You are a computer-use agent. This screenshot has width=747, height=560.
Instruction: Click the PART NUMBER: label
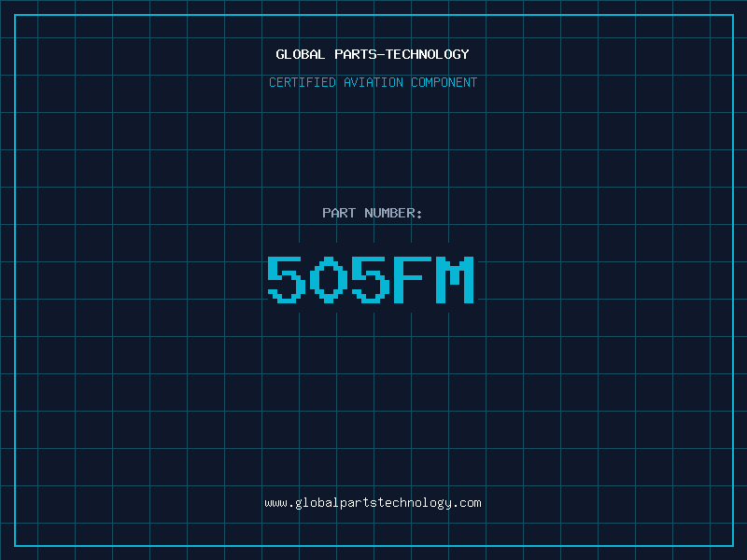373,213
